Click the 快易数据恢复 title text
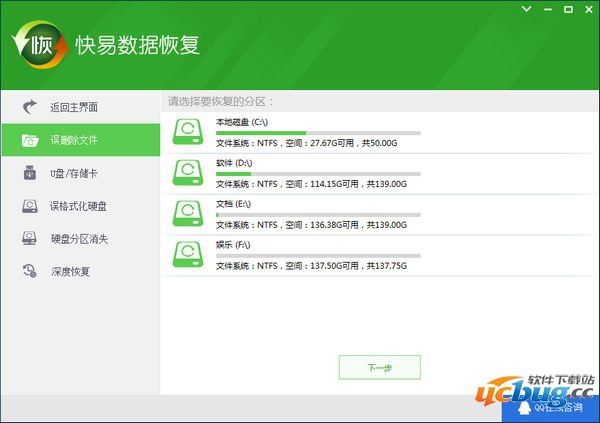 (x=137, y=45)
